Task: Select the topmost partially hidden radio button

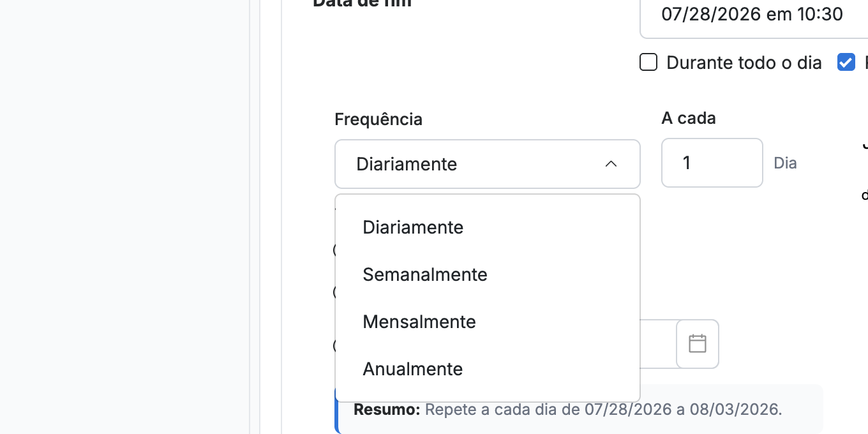Action: 335,250
